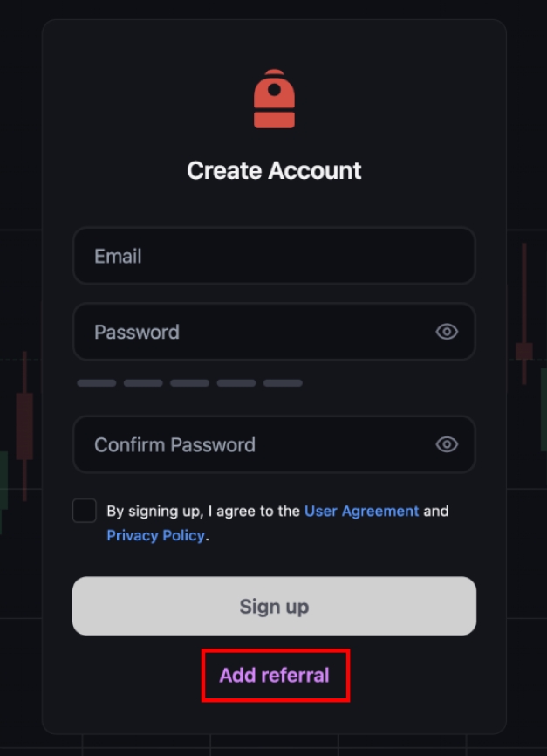Show password using Password field eye icon
This screenshot has height=756, width=547.
(447, 332)
